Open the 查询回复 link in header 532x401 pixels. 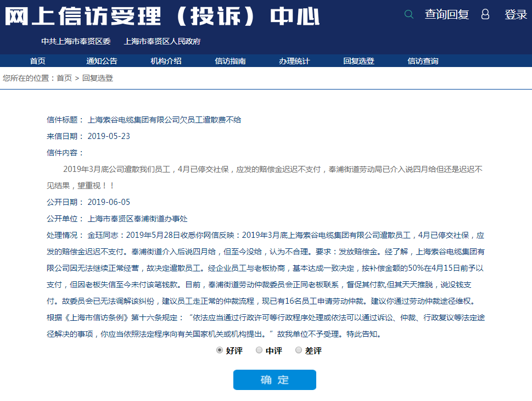446,15
